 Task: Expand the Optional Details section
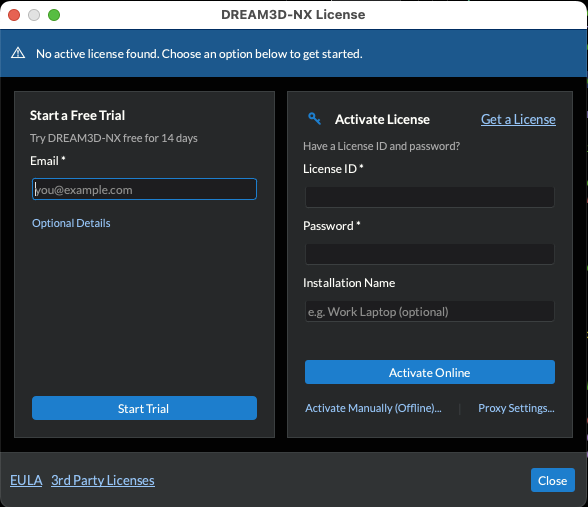pyautogui.click(x=71, y=223)
